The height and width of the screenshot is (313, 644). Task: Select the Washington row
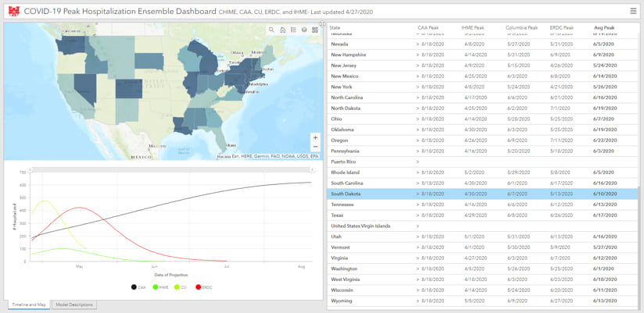[482, 269]
